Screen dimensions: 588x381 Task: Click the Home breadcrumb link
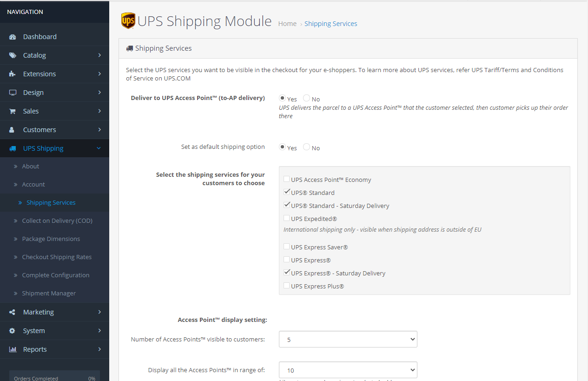click(287, 24)
